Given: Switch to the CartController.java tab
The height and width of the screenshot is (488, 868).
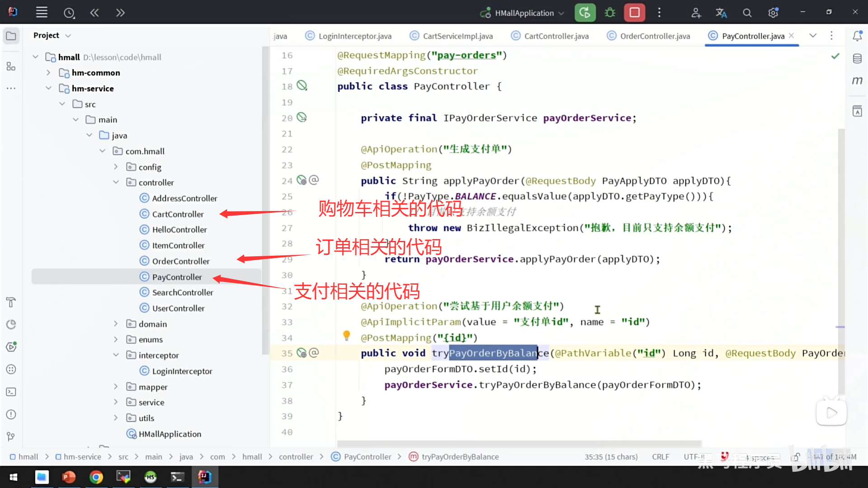Looking at the screenshot, I should point(556,36).
